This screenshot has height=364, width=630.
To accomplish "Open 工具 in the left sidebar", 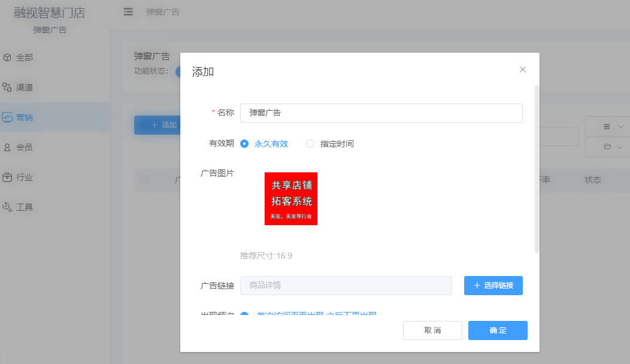I will coord(54,207).
